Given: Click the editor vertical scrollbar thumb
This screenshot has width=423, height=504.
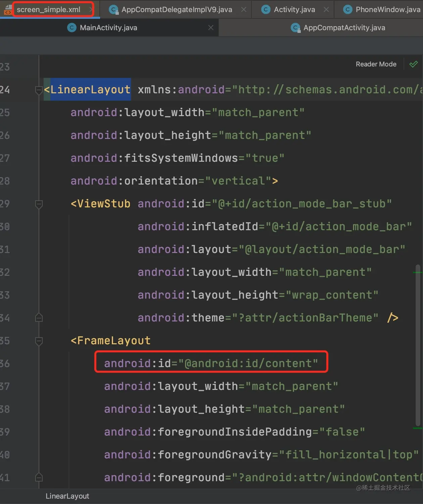Looking at the screenshot, I should click(x=418, y=346).
